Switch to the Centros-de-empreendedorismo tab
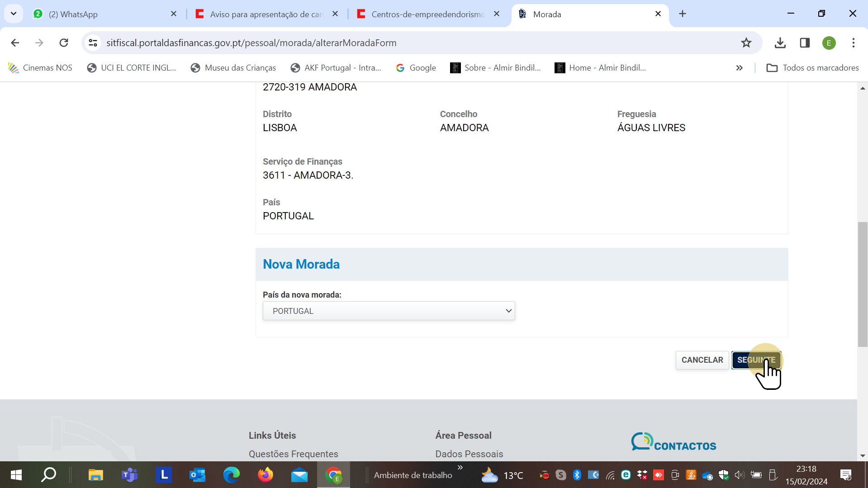 (x=427, y=14)
